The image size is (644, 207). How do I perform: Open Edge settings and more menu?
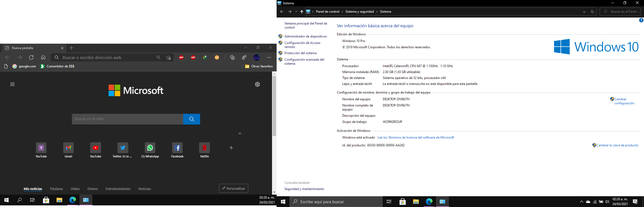coord(269,57)
